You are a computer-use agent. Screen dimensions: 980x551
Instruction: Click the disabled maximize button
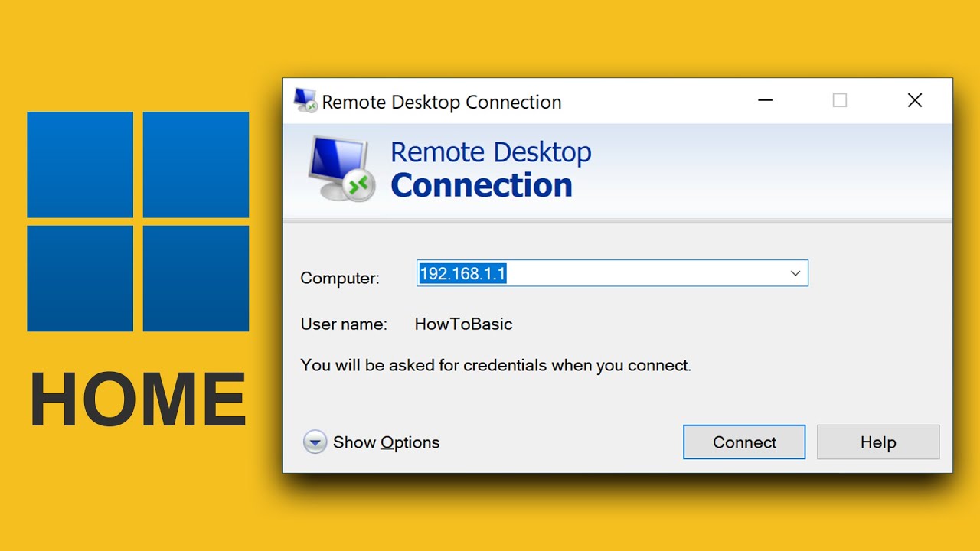tap(840, 100)
